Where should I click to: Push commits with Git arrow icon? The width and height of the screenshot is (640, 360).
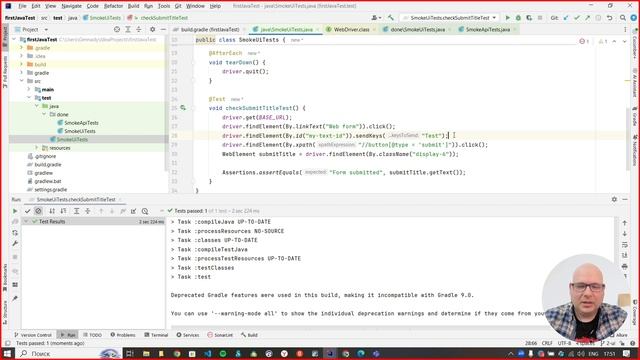pyautogui.click(x=587, y=18)
